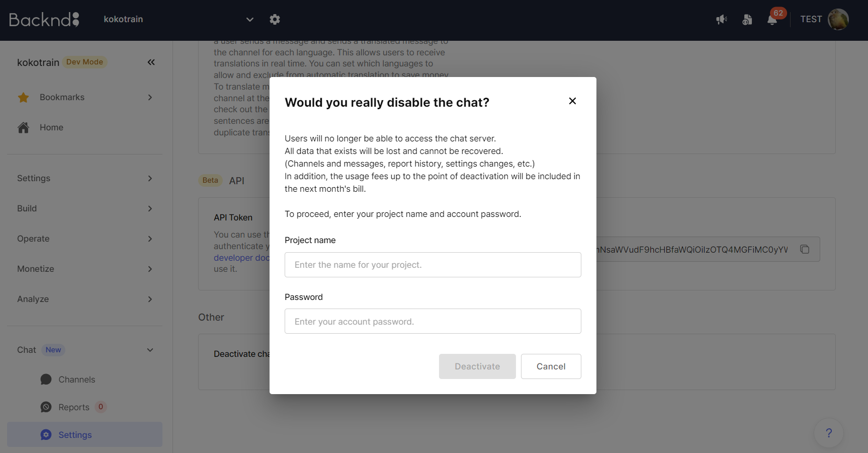Screen dimensions: 868x453
Task: Click the document icon next to the bell
Action: tap(747, 19)
